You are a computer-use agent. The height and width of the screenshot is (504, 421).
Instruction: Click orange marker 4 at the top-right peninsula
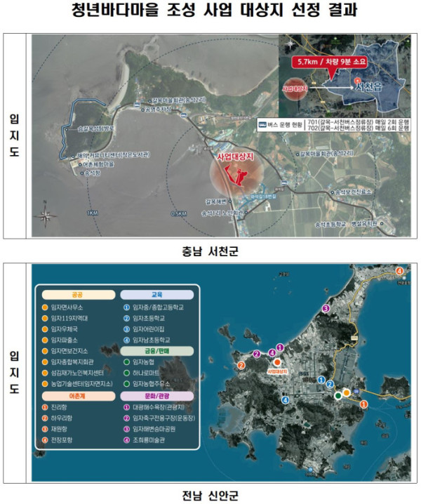399,271
